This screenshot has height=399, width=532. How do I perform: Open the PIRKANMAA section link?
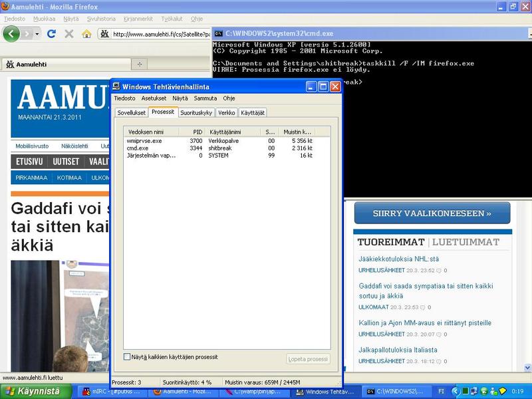[31, 178]
